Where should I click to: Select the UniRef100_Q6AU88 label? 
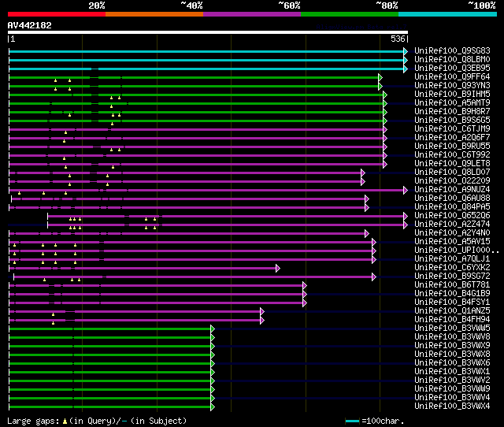[452, 199]
